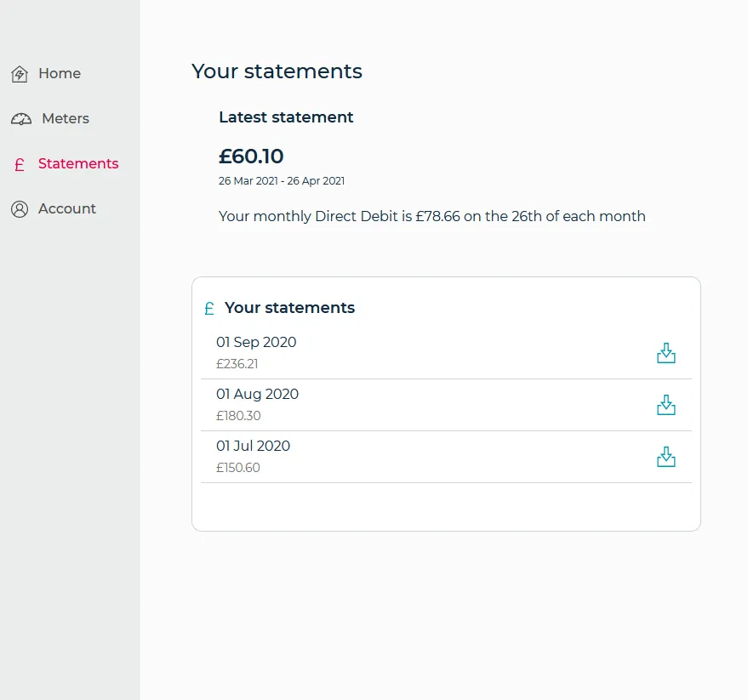Download the 01 Aug 2020 statement

coord(666,405)
